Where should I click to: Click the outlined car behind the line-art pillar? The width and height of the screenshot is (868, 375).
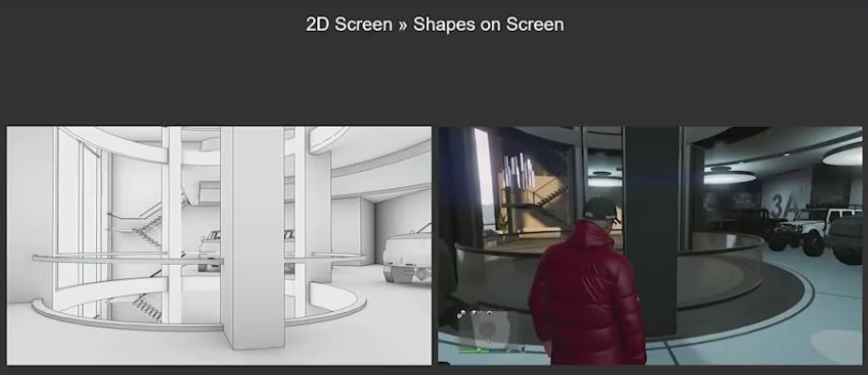coord(211,250)
